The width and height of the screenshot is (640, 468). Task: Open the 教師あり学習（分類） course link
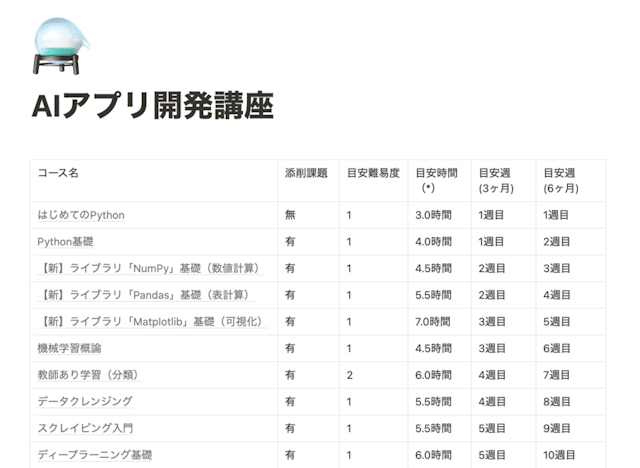coord(90,375)
